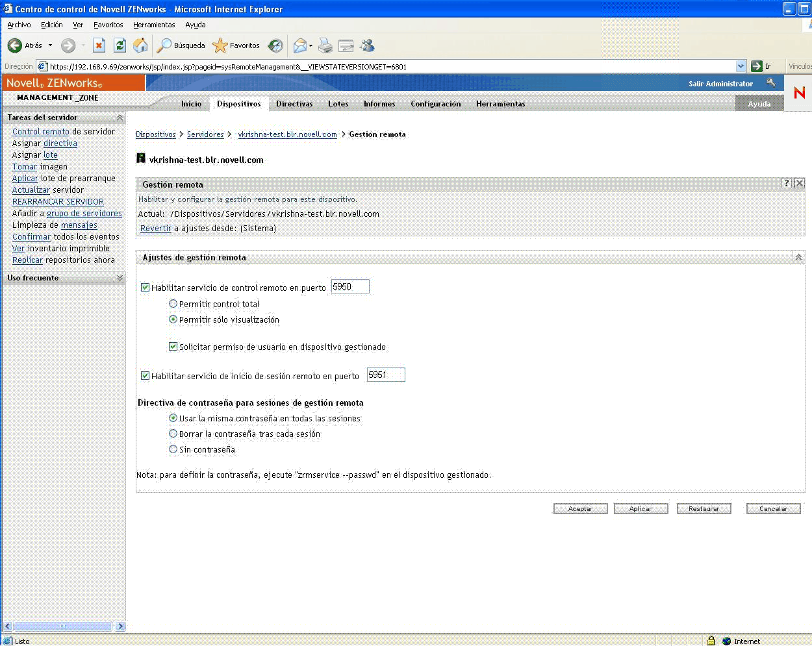Select Borrar la contraseña tras cada sesión
812x646 pixels.
click(173, 434)
